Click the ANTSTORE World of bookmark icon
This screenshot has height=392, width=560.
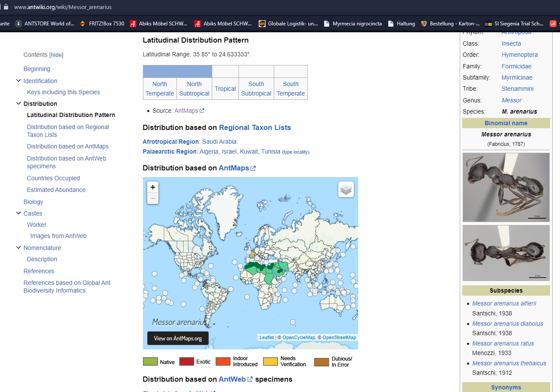pyautogui.click(x=19, y=24)
